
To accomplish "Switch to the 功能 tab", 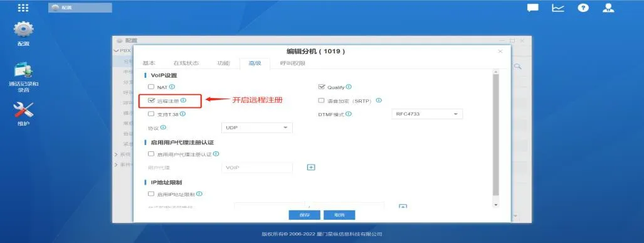I will pyautogui.click(x=223, y=63).
